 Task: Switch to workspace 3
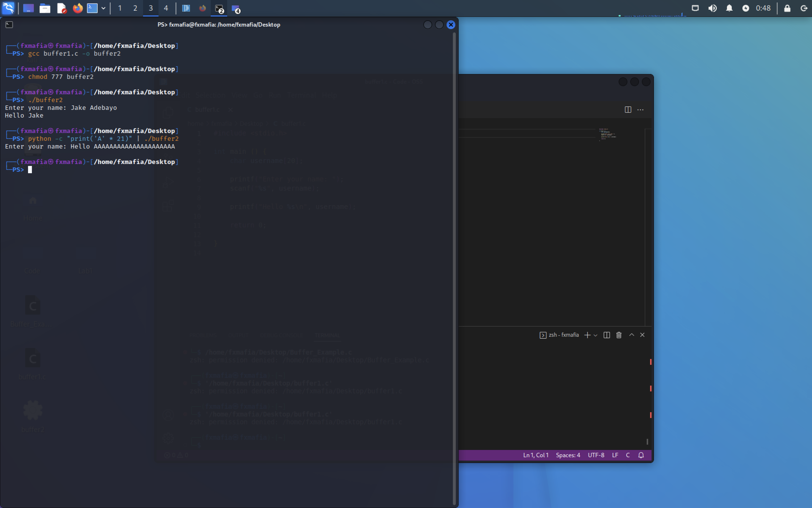pyautogui.click(x=151, y=8)
